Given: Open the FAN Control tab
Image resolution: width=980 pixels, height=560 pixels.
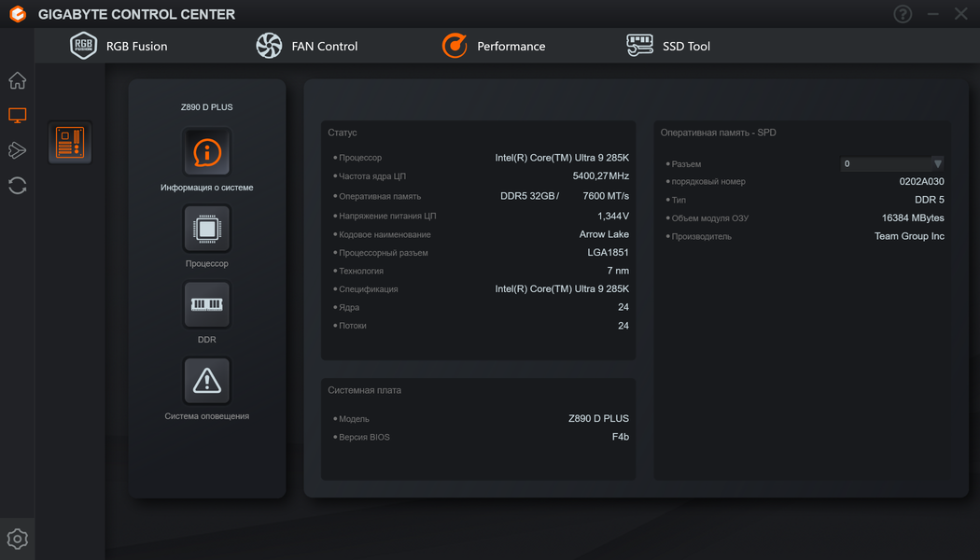Looking at the screenshot, I should tap(307, 47).
